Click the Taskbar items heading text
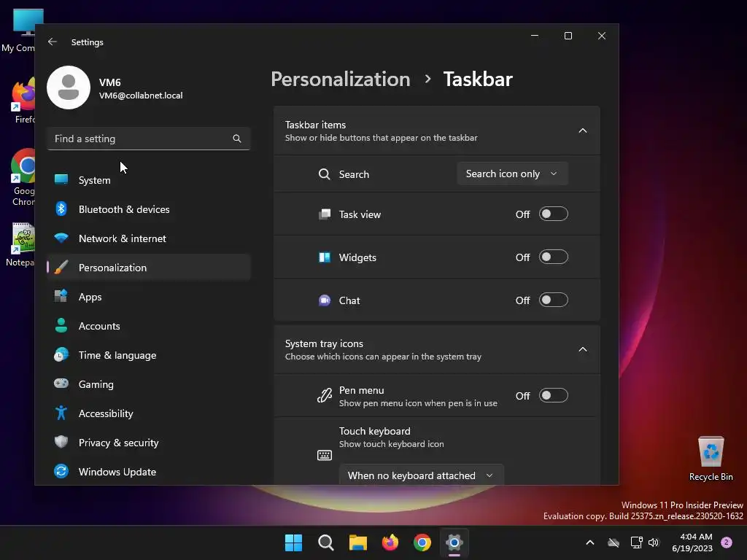This screenshot has width=747, height=560. pyautogui.click(x=315, y=125)
